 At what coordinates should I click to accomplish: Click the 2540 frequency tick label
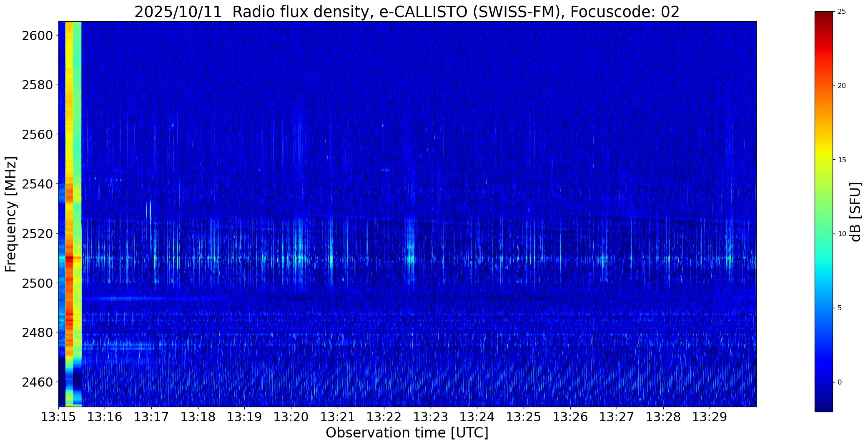click(x=38, y=184)
